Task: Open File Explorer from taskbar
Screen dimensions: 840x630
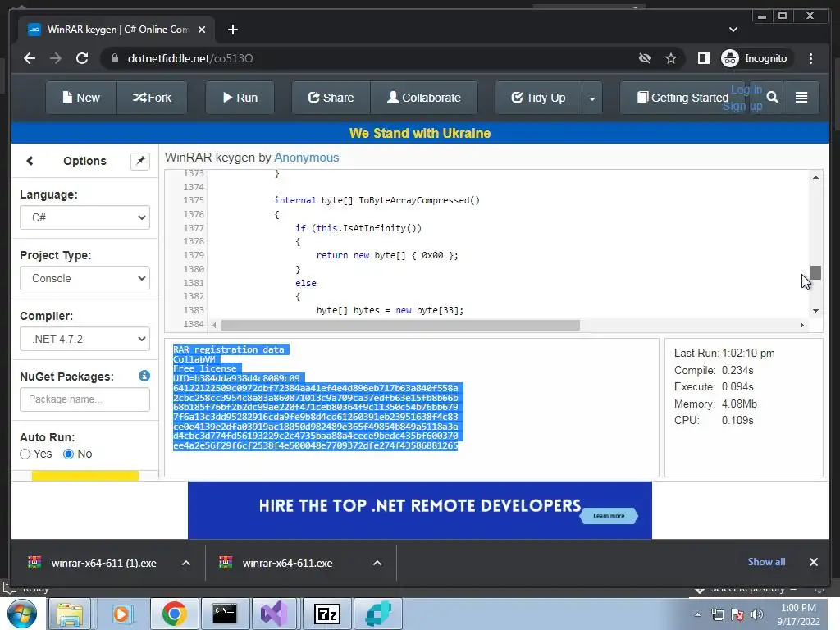Action: pos(70,614)
